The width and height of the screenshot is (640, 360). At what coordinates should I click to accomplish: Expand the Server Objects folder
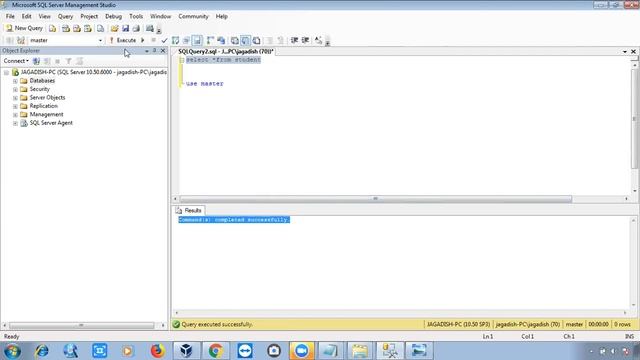[x=15, y=98]
